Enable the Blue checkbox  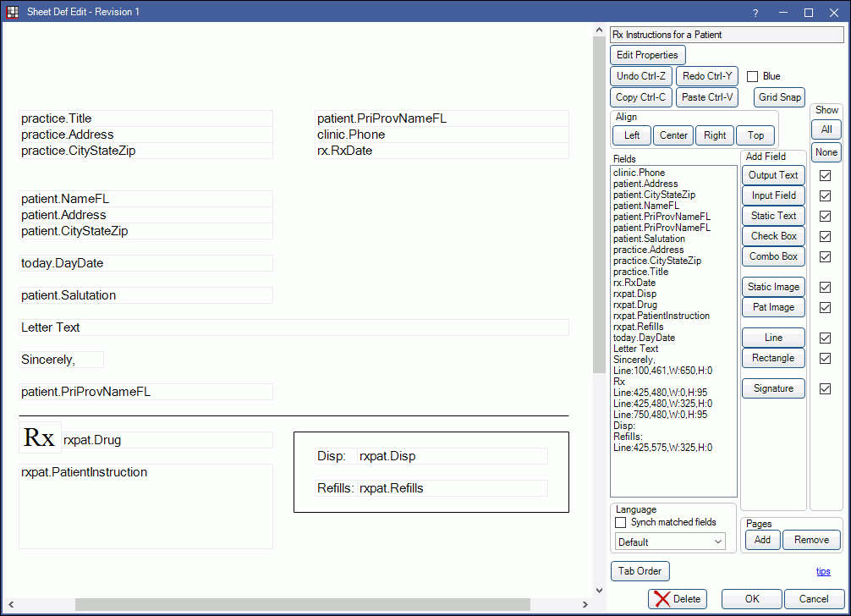752,76
